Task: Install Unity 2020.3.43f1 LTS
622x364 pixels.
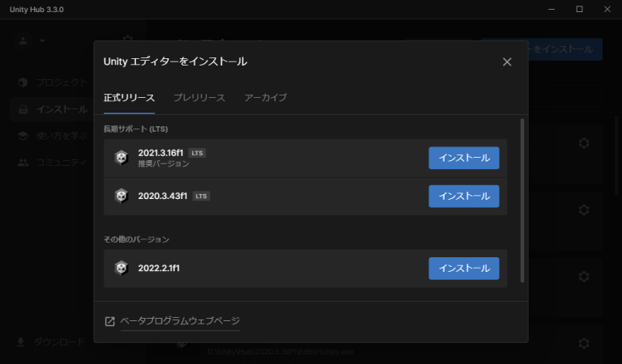Action: click(463, 196)
